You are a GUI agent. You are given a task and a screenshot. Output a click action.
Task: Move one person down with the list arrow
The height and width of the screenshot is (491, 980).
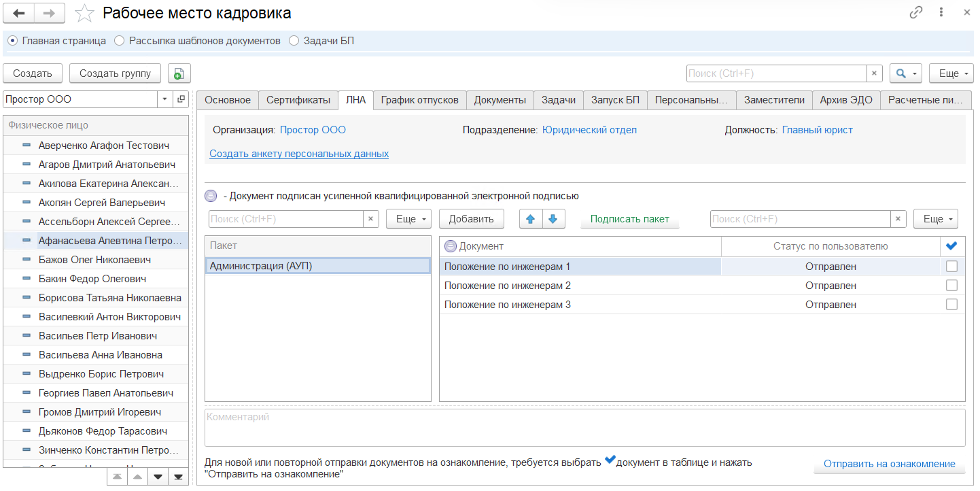point(158,476)
